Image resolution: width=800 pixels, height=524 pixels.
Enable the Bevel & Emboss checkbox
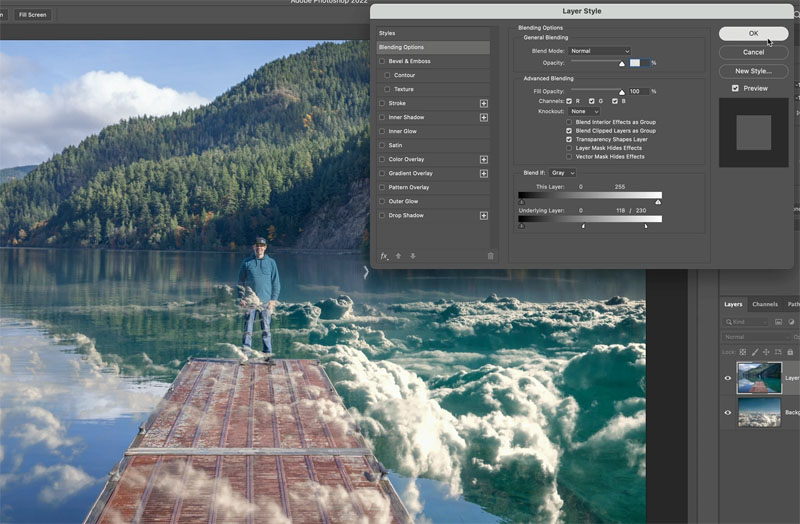[x=382, y=61]
